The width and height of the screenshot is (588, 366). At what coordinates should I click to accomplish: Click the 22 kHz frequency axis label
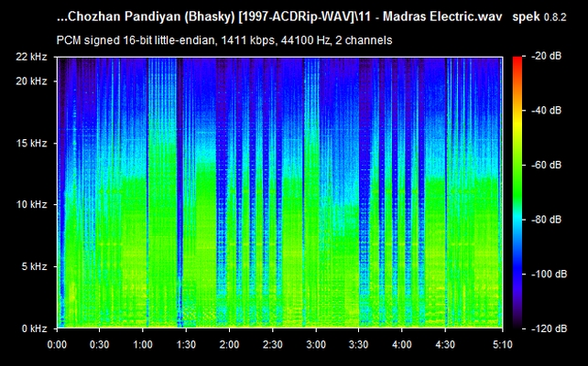pyautogui.click(x=31, y=57)
